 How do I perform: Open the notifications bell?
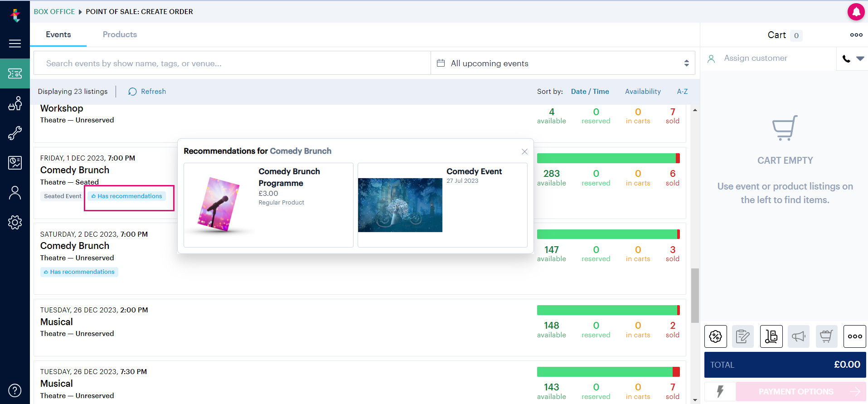click(x=856, y=12)
